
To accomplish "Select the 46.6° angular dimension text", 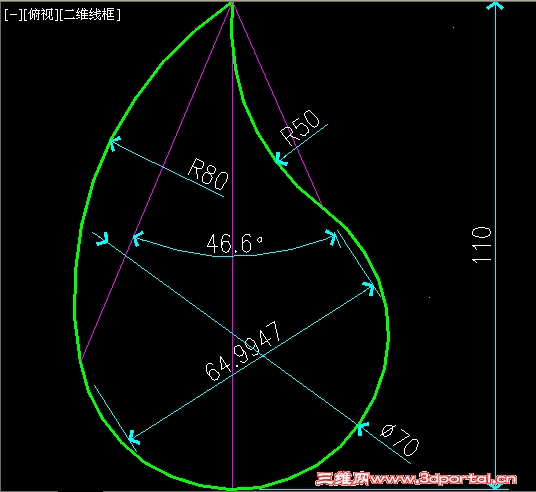I will click(234, 243).
